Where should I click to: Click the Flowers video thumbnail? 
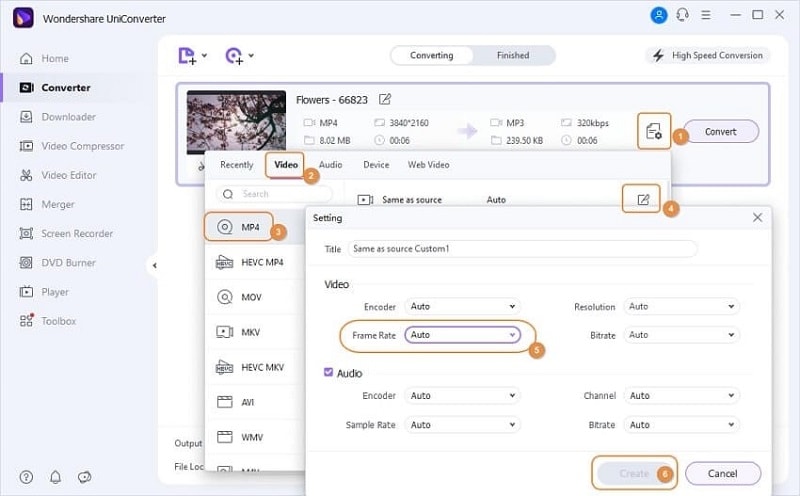pyautogui.click(x=236, y=122)
